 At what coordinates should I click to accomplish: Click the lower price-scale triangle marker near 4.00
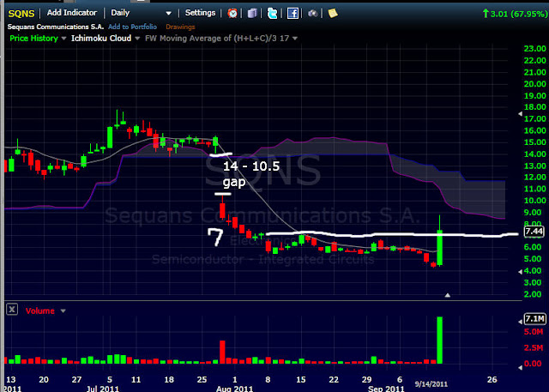pos(521,272)
